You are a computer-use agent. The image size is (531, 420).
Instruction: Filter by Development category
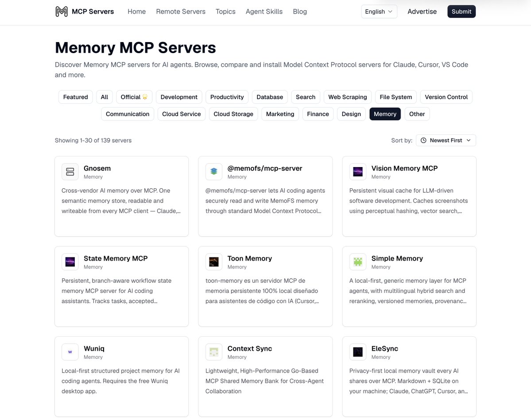179,97
